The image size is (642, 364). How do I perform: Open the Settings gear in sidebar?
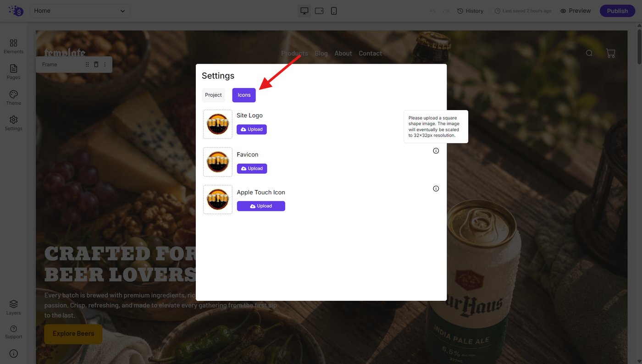coord(13,123)
